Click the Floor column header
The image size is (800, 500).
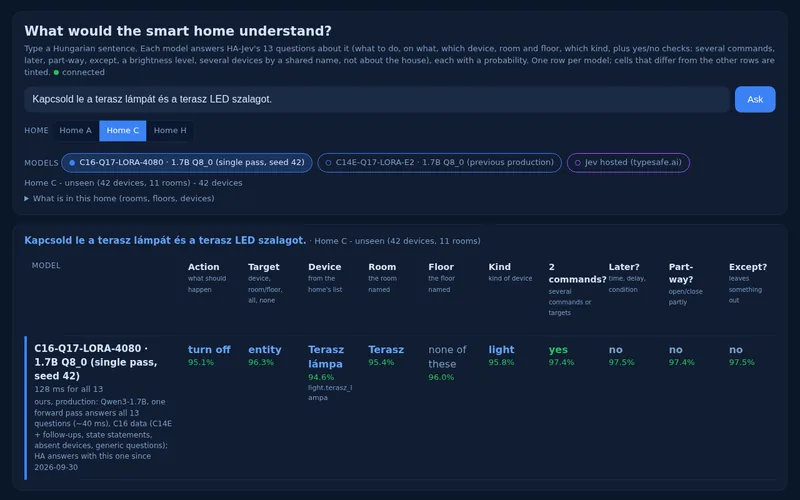point(441,267)
